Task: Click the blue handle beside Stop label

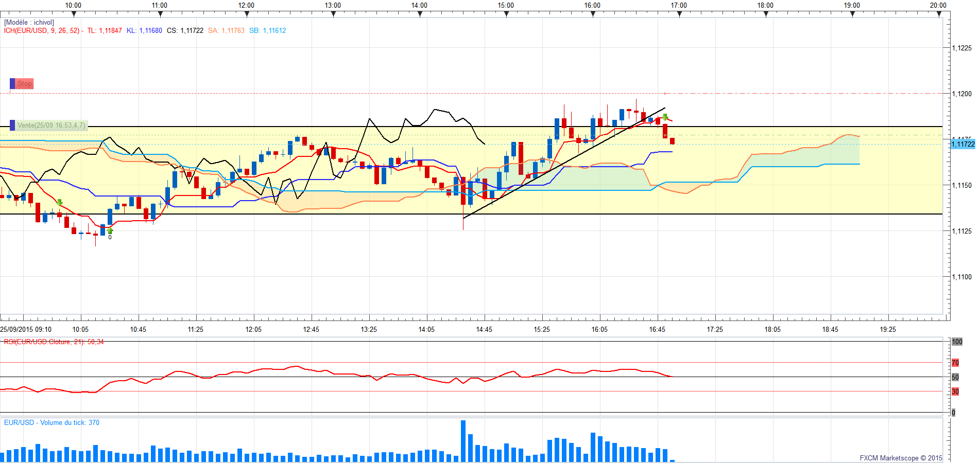Action: 12,84
